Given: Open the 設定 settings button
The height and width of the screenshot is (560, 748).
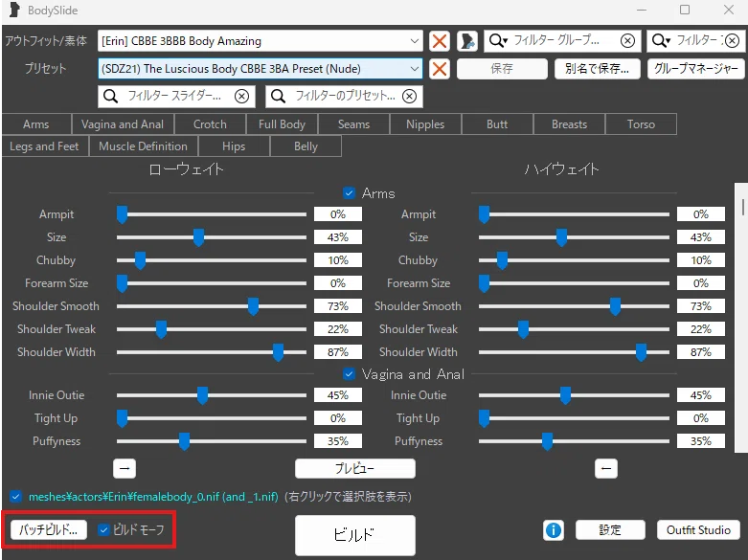Looking at the screenshot, I should click(610, 530).
